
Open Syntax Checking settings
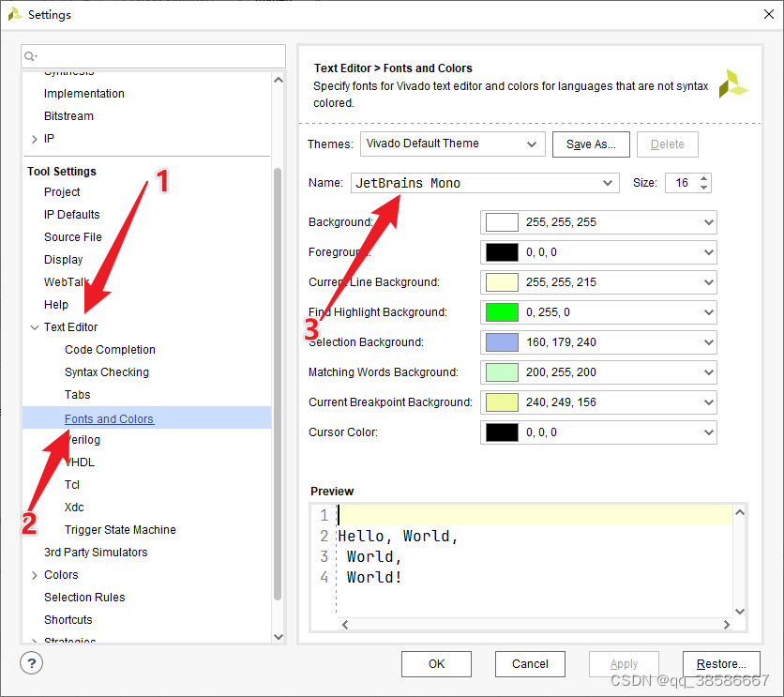click(107, 372)
